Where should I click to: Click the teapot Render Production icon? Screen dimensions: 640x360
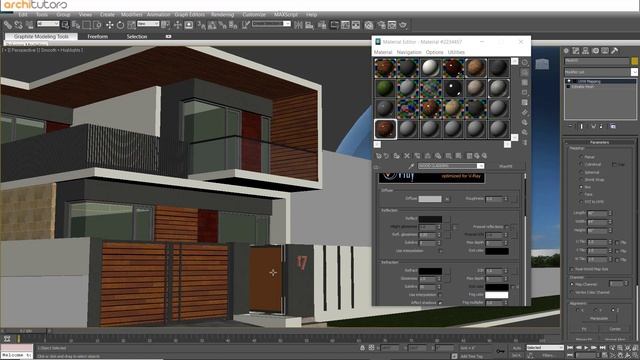coord(403,25)
